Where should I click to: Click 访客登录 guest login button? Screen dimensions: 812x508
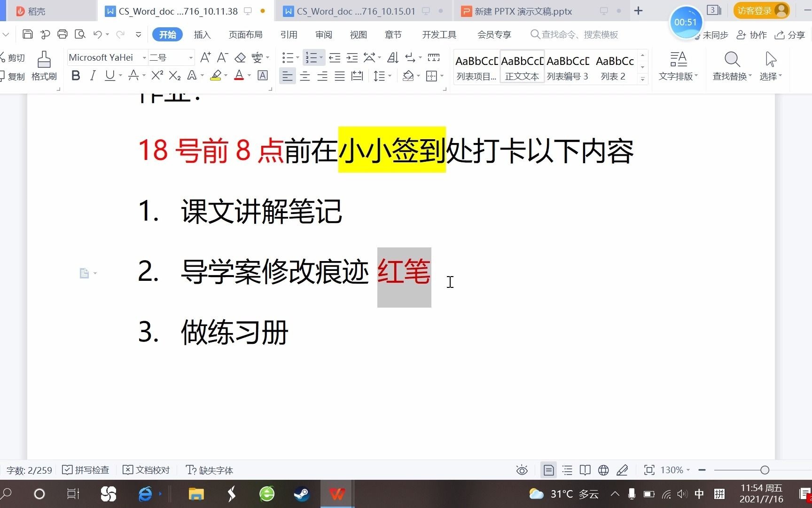(x=761, y=11)
